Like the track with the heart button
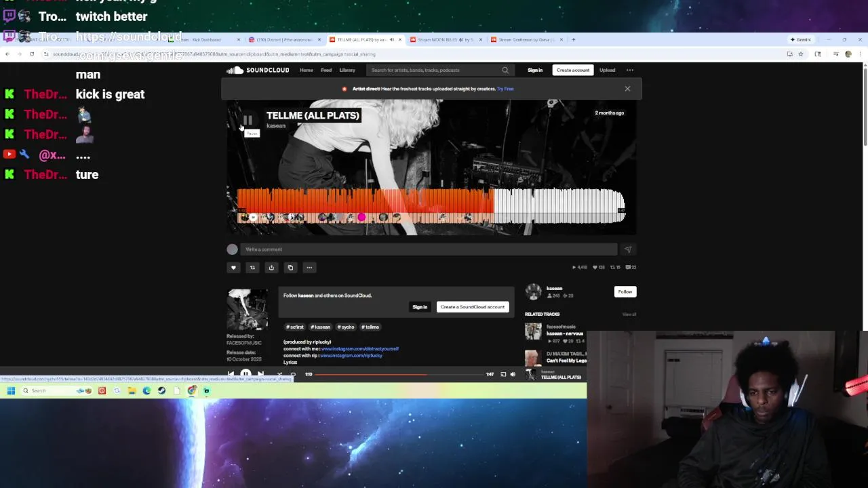 pos(233,267)
